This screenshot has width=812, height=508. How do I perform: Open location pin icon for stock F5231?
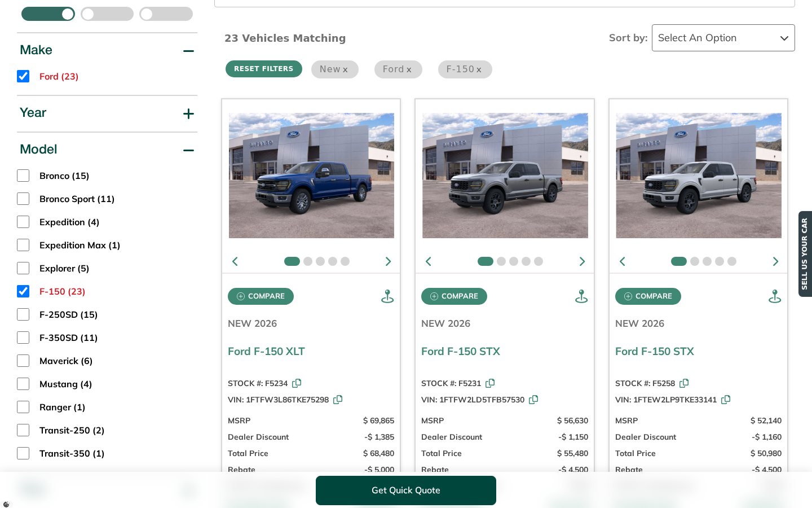pyautogui.click(x=581, y=296)
